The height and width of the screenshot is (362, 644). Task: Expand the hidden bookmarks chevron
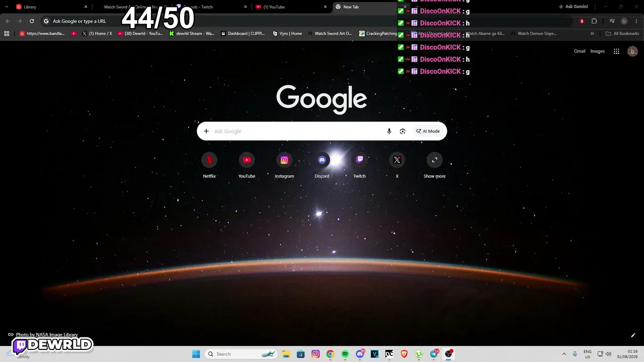point(592,34)
